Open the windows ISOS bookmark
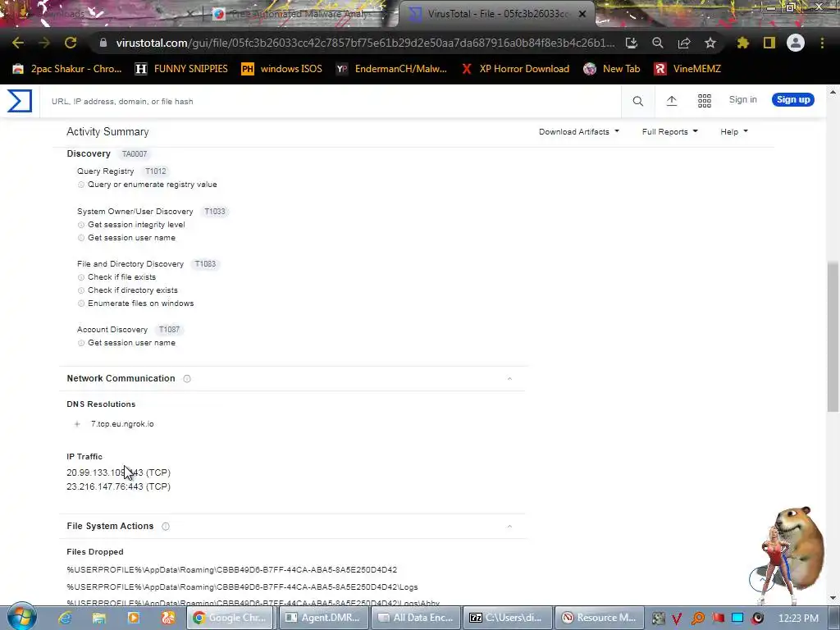Screen dimensions: 840x630 coord(282,69)
